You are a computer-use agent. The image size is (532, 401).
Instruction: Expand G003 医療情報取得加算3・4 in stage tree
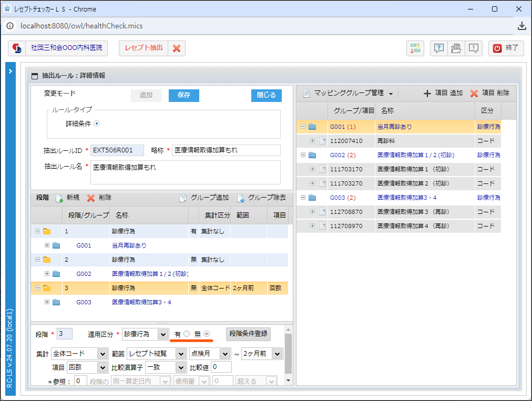(x=47, y=302)
